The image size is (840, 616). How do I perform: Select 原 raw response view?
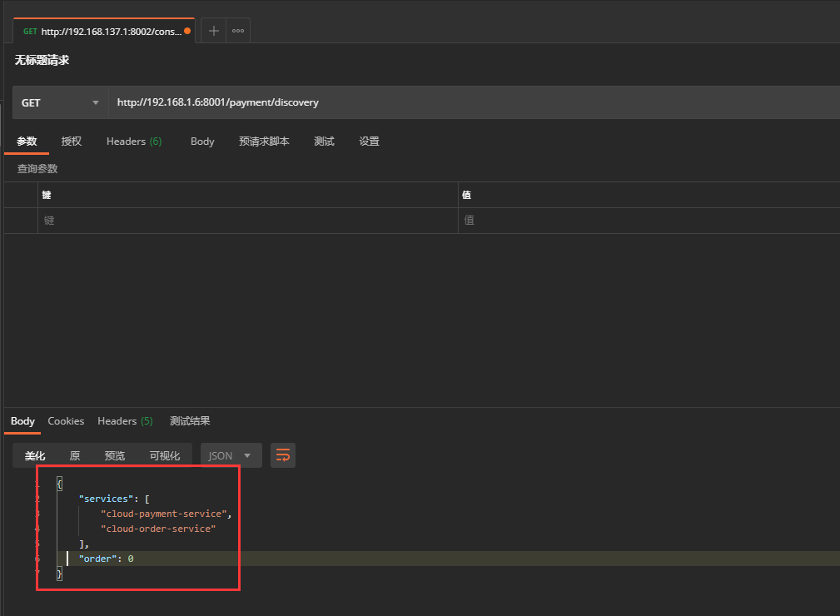pos(75,456)
